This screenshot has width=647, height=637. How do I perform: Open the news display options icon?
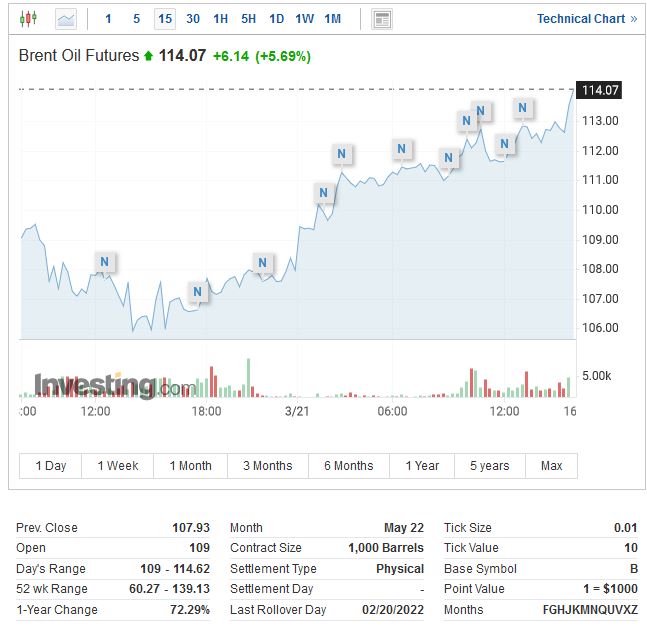pos(381,18)
